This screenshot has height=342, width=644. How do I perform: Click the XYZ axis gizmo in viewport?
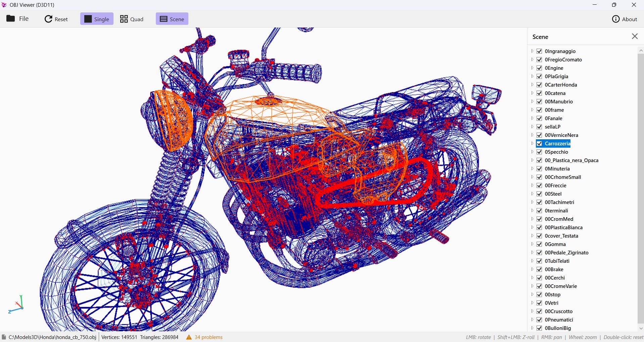pyautogui.click(x=16, y=305)
